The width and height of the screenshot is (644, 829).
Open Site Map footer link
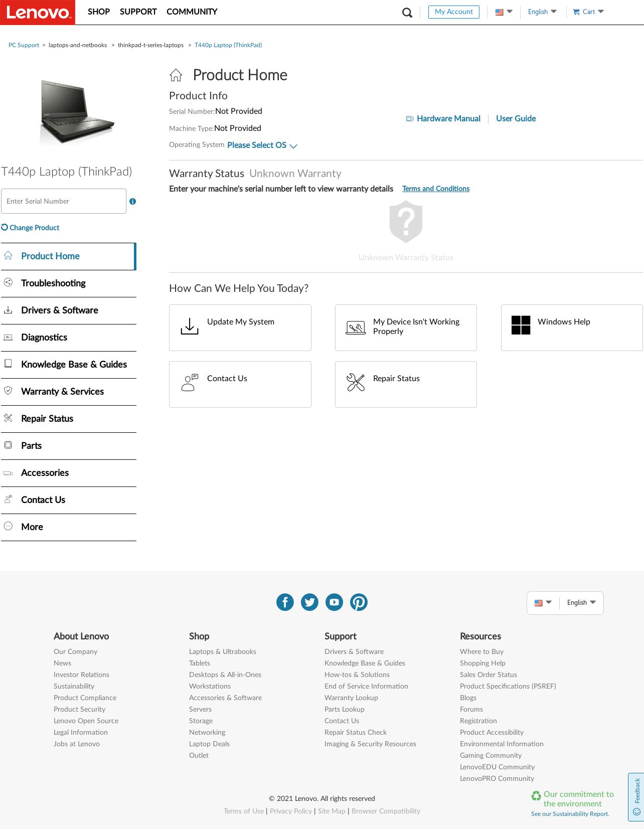pos(332,811)
